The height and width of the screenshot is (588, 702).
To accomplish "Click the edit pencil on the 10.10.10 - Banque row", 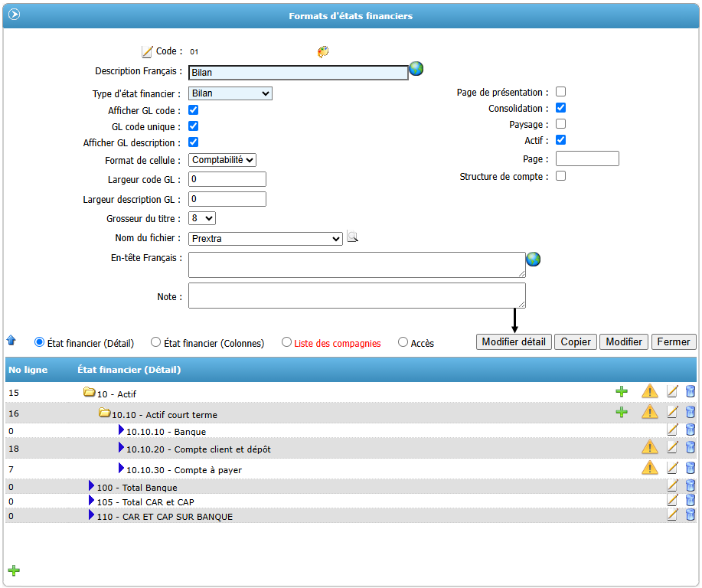I will 673,430.
